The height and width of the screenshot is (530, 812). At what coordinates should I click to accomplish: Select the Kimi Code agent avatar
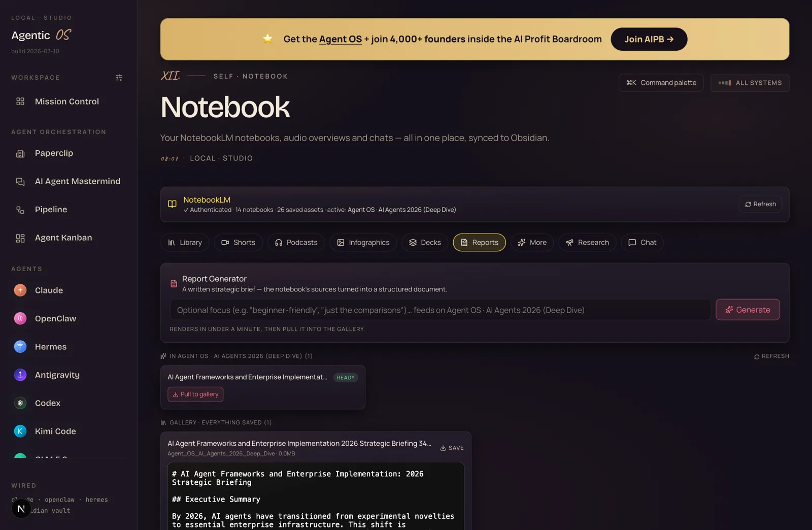[x=20, y=431]
